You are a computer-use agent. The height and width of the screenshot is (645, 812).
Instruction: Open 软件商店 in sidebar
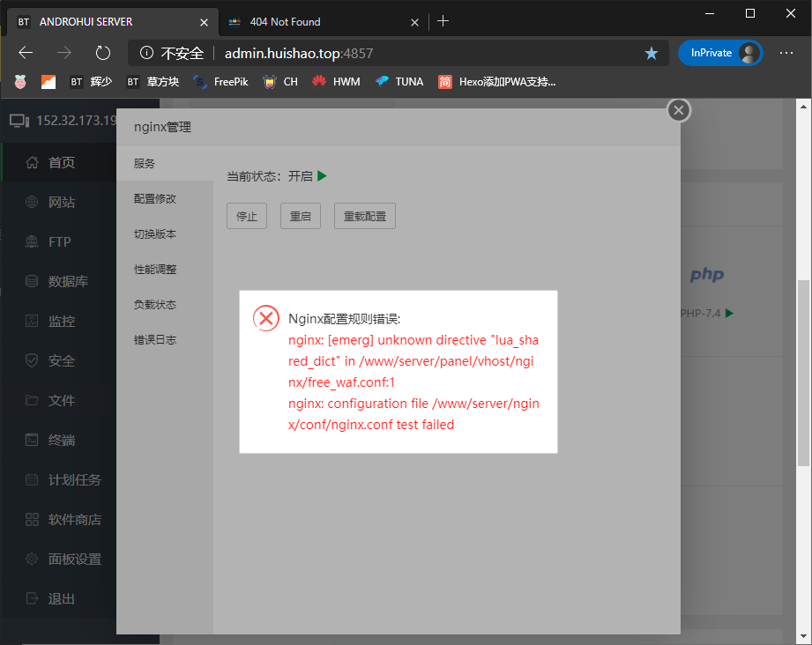[x=59, y=520]
